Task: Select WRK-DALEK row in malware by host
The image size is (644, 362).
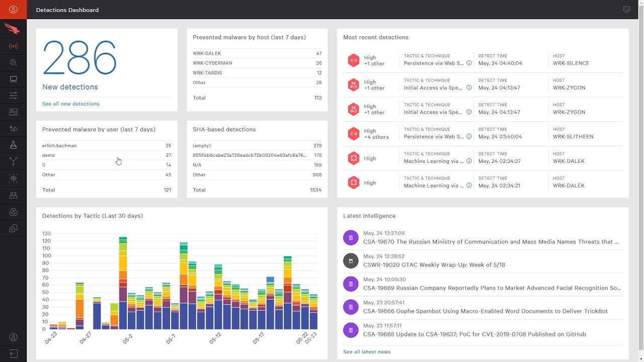Action: click(257, 53)
